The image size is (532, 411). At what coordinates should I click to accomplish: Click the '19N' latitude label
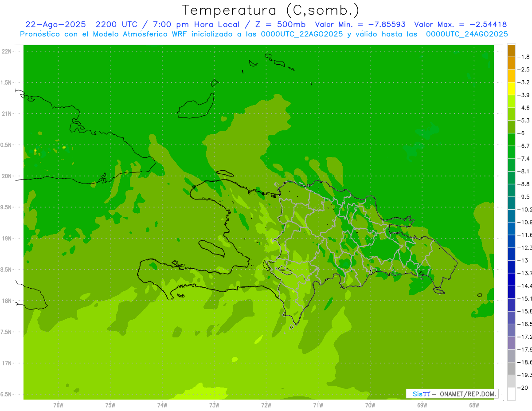[8, 238]
